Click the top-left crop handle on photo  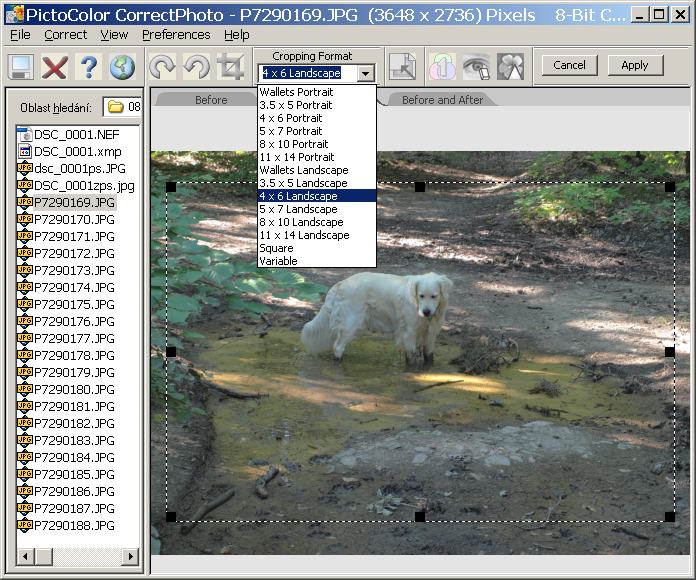pyautogui.click(x=171, y=187)
